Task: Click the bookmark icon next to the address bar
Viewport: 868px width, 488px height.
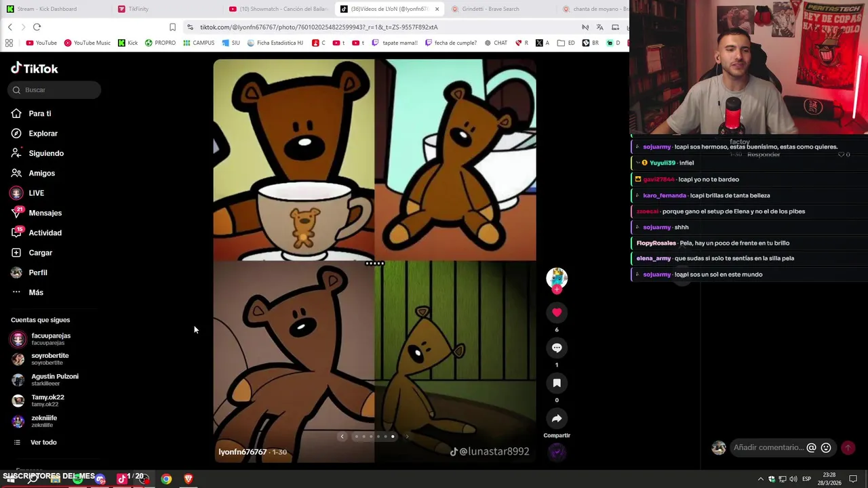Action: (172, 27)
